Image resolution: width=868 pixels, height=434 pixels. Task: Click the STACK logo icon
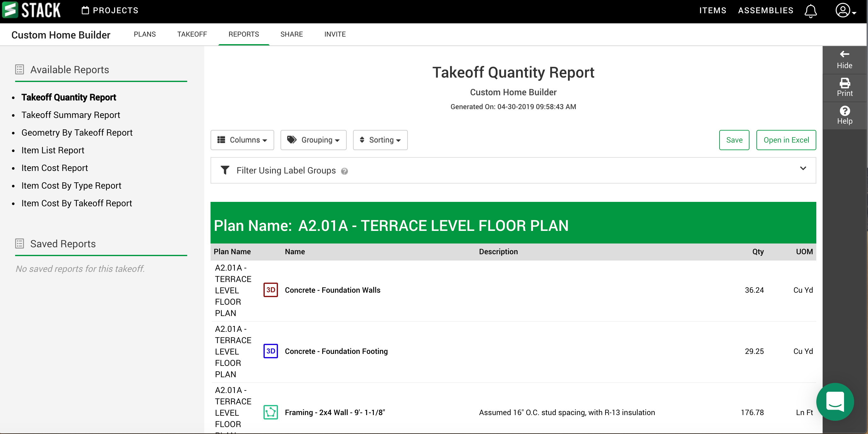click(10, 10)
